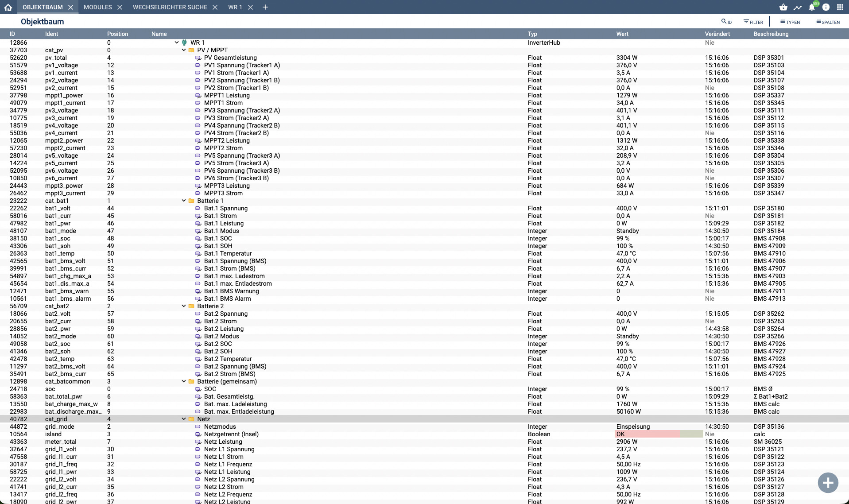Open the apps grid icon

click(840, 7)
